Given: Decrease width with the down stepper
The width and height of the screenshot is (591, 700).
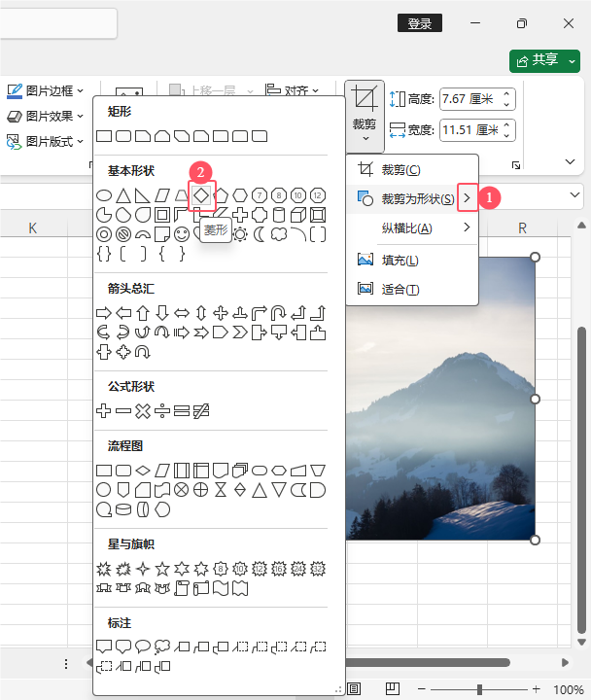Looking at the screenshot, I should pos(506,135).
